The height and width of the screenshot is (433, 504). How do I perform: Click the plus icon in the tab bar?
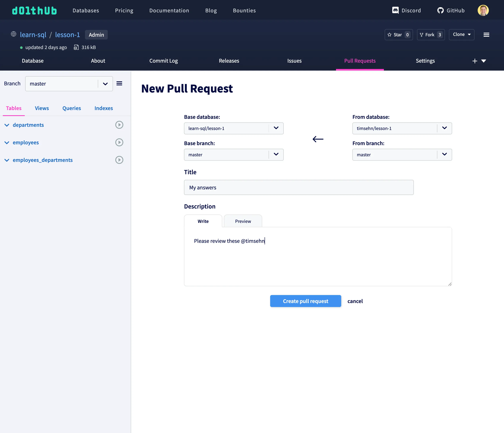tap(474, 61)
